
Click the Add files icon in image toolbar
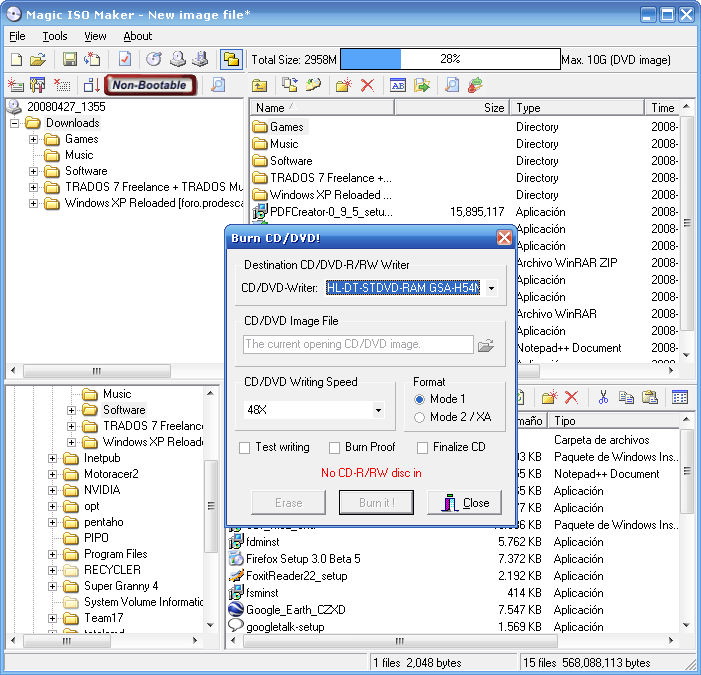click(x=290, y=85)
